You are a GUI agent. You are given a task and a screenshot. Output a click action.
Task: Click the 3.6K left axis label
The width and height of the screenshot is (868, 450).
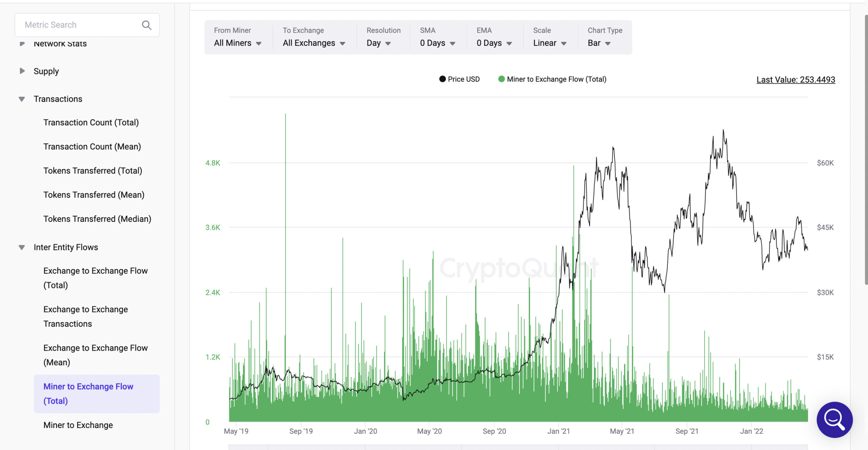tap(213, 227)
